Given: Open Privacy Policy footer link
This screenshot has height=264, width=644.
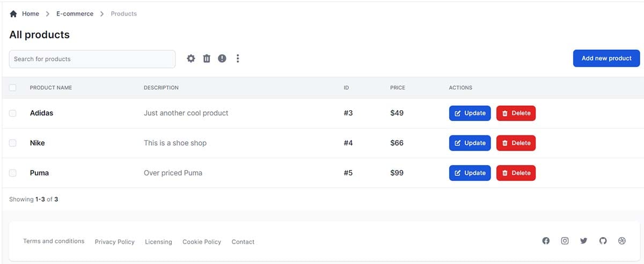Looking at the screenshot, I should pyautogui.click(x=115, y=242).
